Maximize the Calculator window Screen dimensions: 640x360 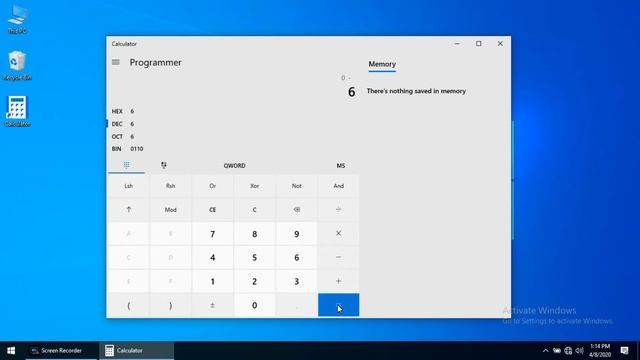click(x=478, y=44)
